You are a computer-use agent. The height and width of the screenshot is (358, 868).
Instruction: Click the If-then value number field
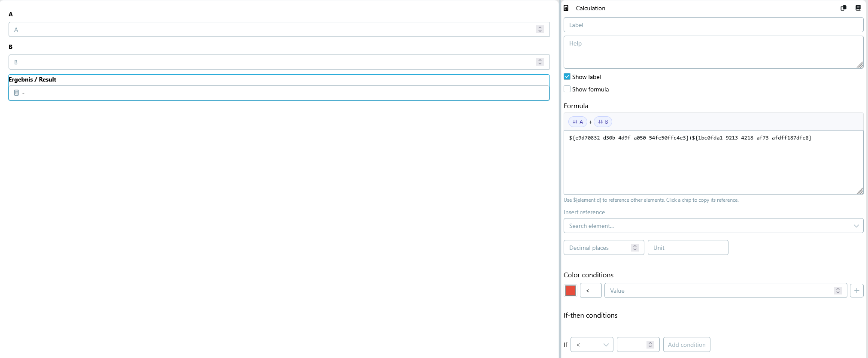pos(638,345)
